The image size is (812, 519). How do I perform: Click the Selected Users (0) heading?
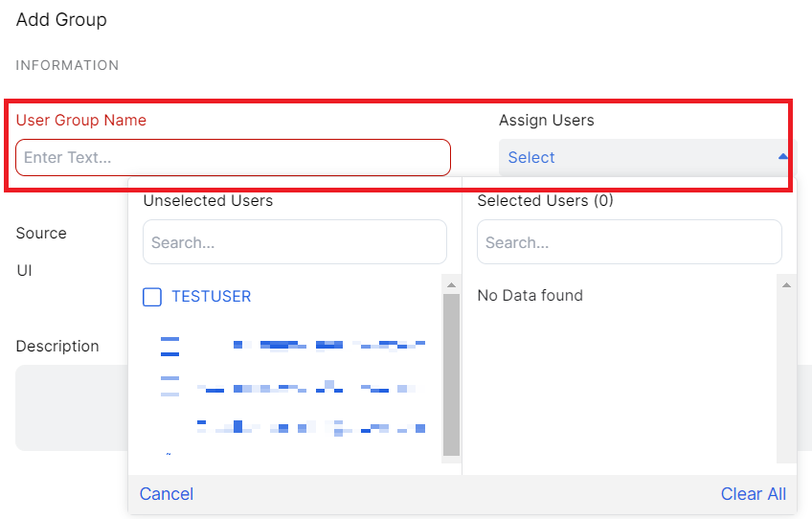tap(545, 201)
